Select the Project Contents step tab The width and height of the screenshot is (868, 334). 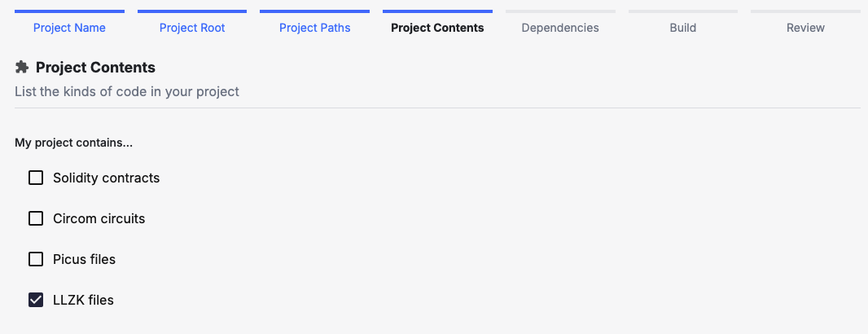[437, 28]
